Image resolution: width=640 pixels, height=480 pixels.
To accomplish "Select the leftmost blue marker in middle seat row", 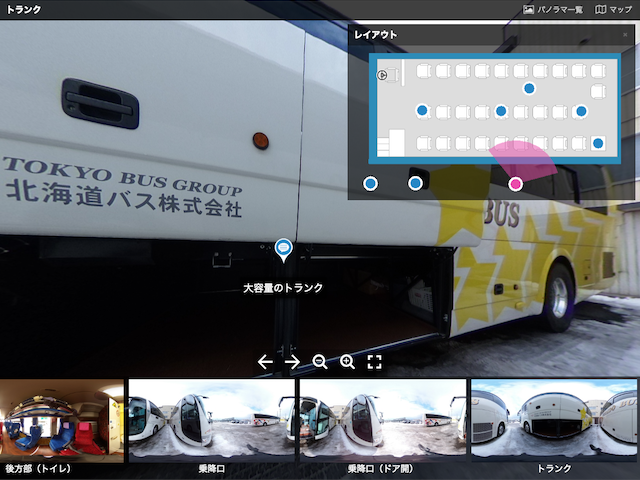I will coord(422,110).
